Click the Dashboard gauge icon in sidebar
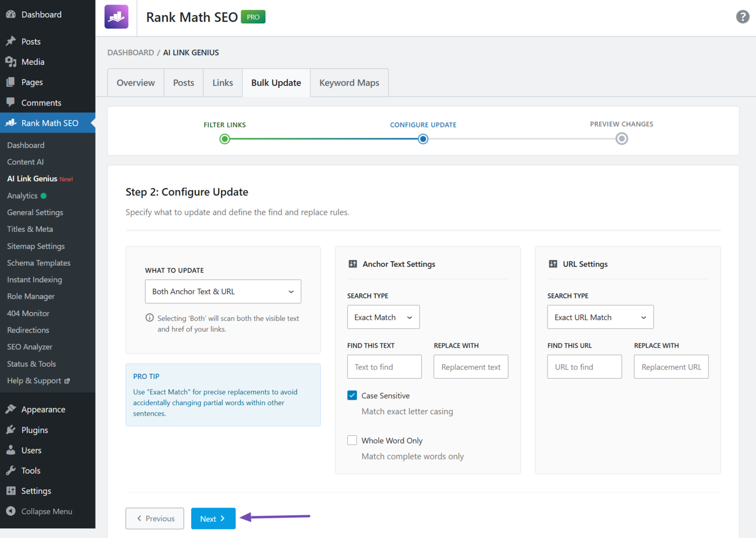Viewport: 756px width, 538px height. (x=11, y=15)
